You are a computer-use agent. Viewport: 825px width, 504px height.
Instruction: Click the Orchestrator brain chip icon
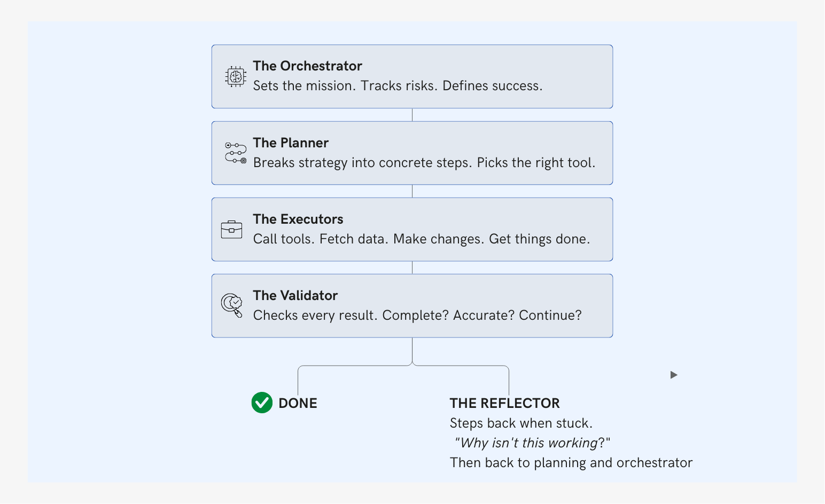pos(235,76)
